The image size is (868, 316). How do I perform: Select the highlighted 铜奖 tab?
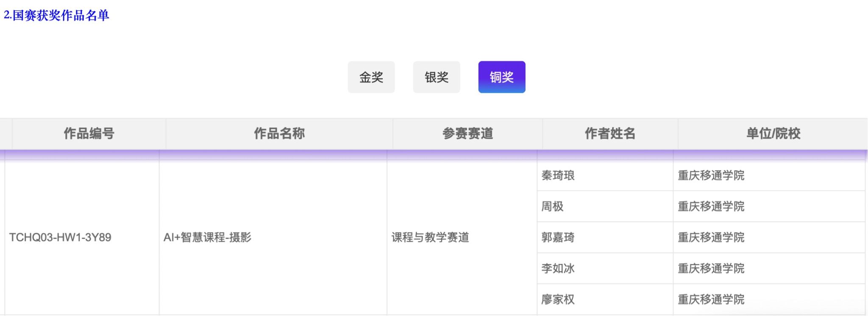501,77
